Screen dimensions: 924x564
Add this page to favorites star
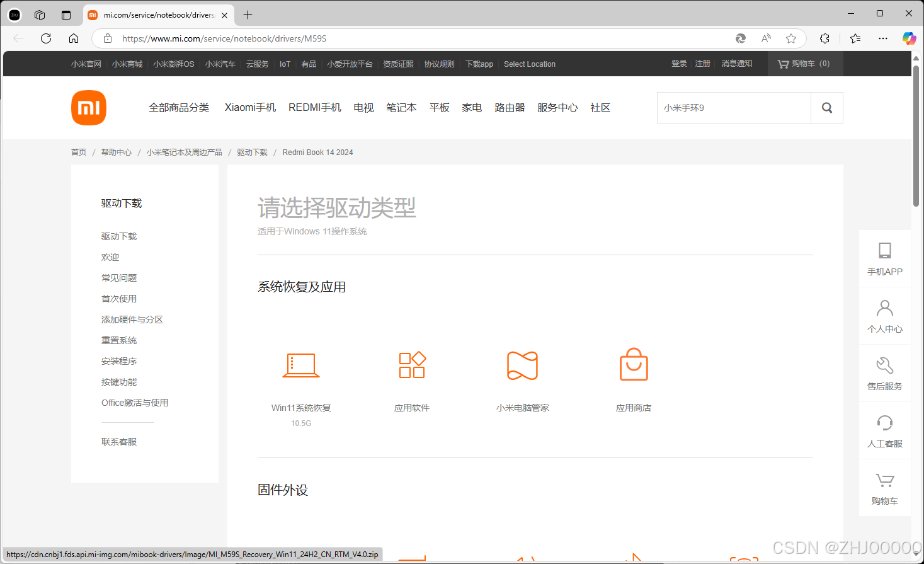coord(791,38)
